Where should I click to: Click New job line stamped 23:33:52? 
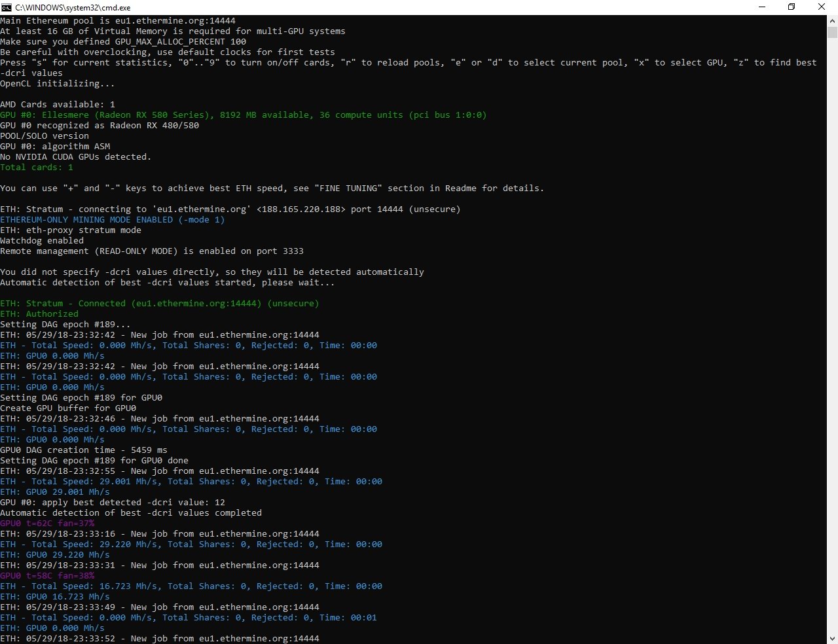(x=160, y=639)
